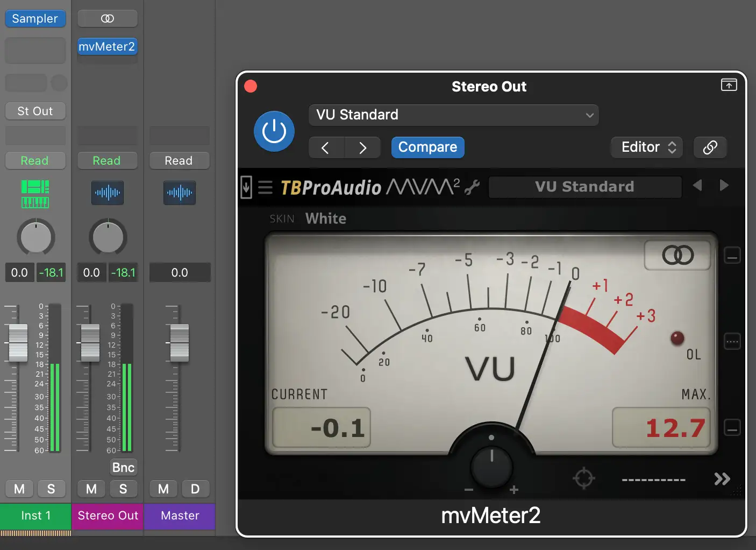Click the crosshair target icon below the meter
Screen dimensions: 756x550
pos(583,478)
